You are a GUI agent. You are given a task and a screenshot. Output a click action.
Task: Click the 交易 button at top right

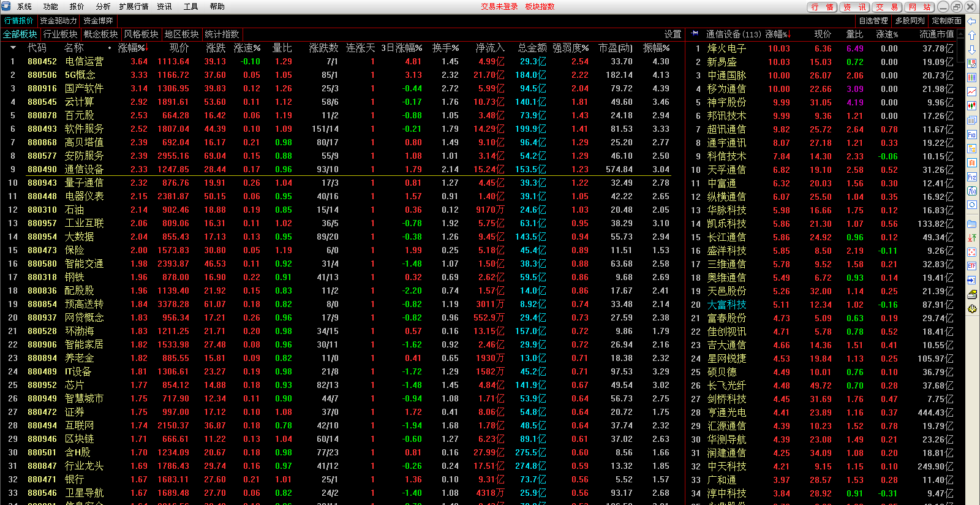pos(887,7)
